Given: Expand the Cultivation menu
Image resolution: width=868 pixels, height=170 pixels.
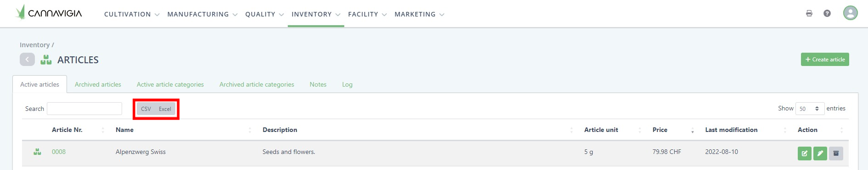Looking at the screenshot, I should point(132,14).
